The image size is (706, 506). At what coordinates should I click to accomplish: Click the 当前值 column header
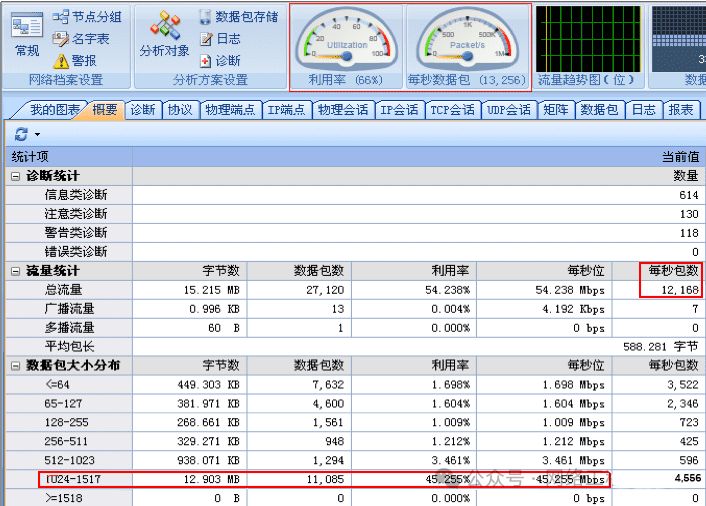pos(419,157)
